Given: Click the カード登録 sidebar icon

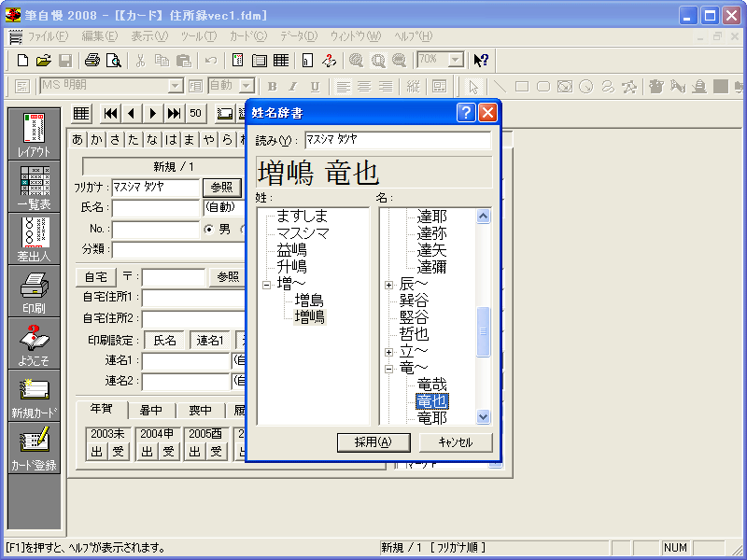Looking at the screenshot, I should tap(35, 448).
